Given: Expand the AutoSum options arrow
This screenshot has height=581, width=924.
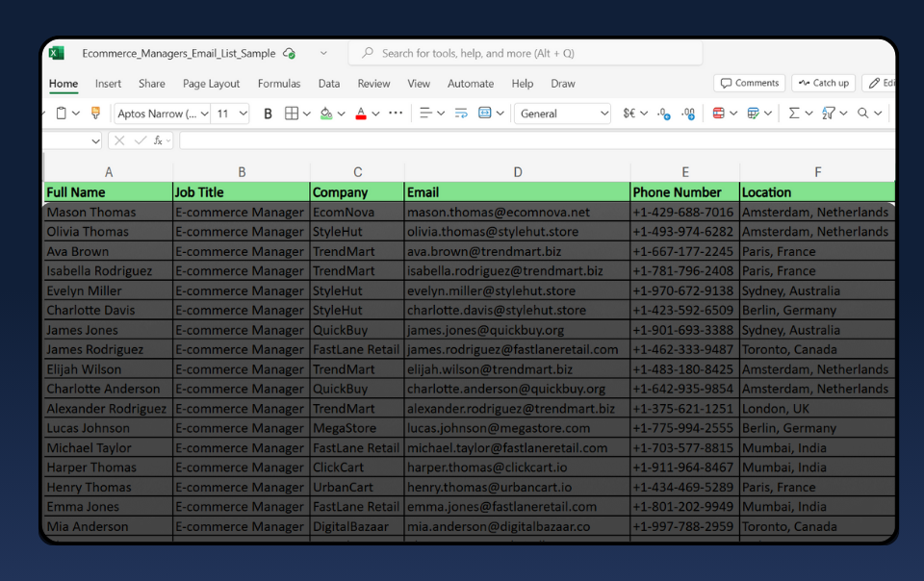Looking at the screenshot, I should tap(809, 114).
